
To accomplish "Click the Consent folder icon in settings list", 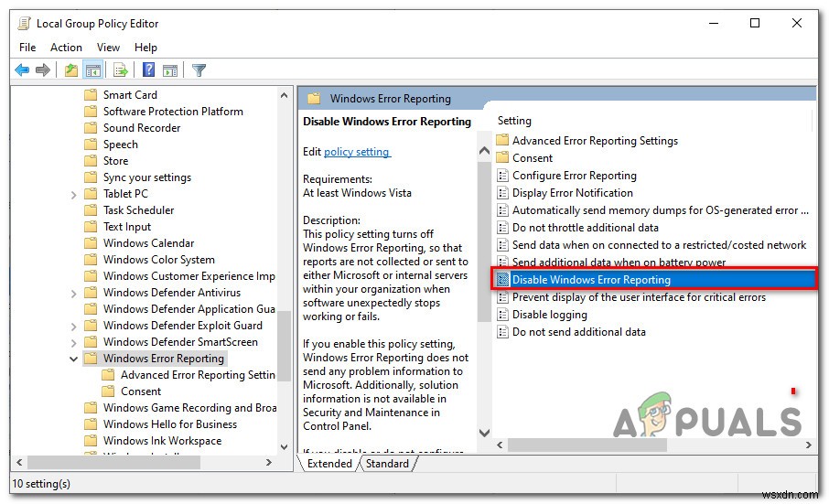I will coord(502,158).
